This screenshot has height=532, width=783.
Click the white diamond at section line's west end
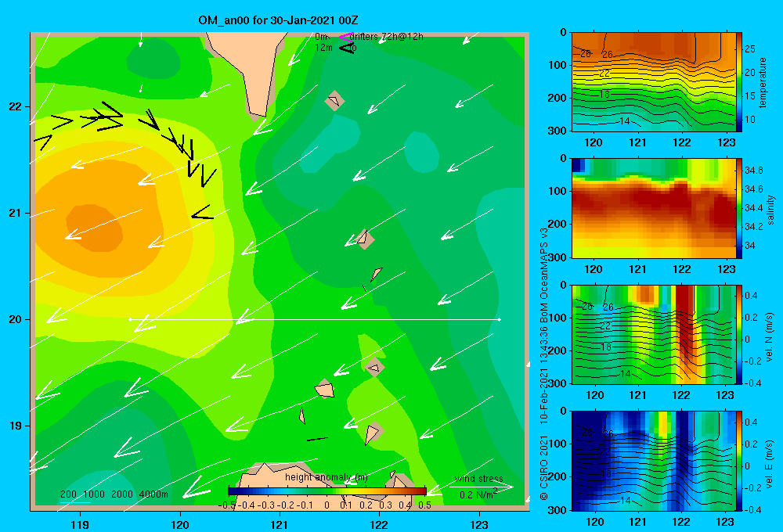click(x=130, y=319)
